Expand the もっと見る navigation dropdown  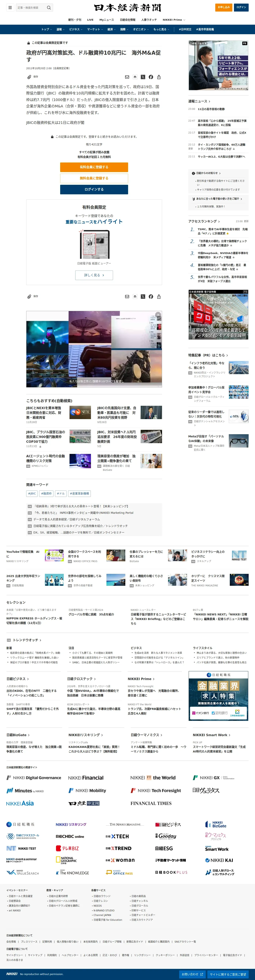click(161, 29)
